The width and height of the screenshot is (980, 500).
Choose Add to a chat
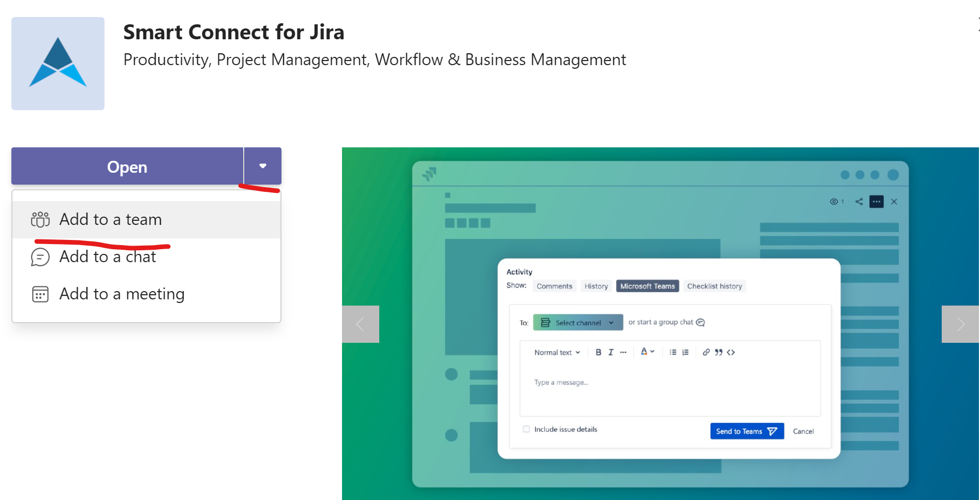pyautogui.click(x=108, y=257)
